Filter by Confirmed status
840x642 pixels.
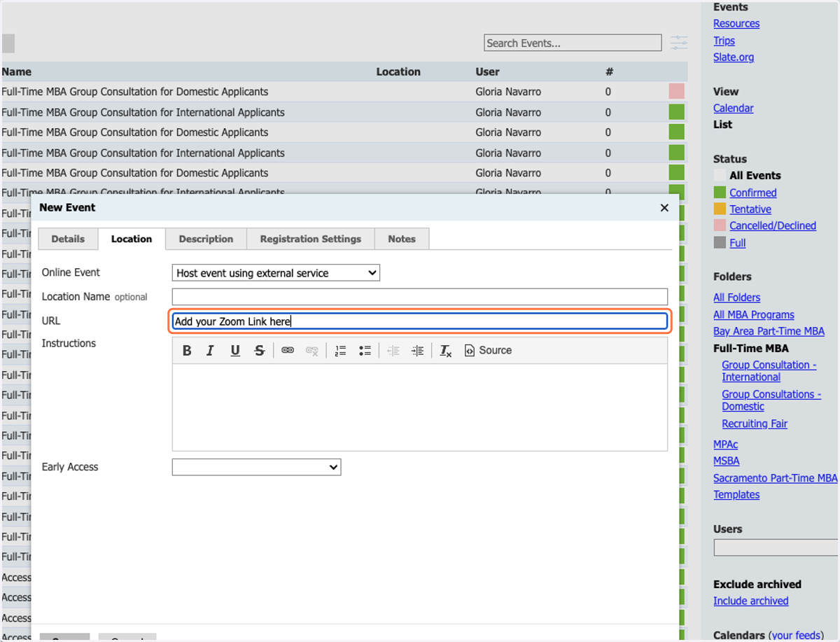753,193
